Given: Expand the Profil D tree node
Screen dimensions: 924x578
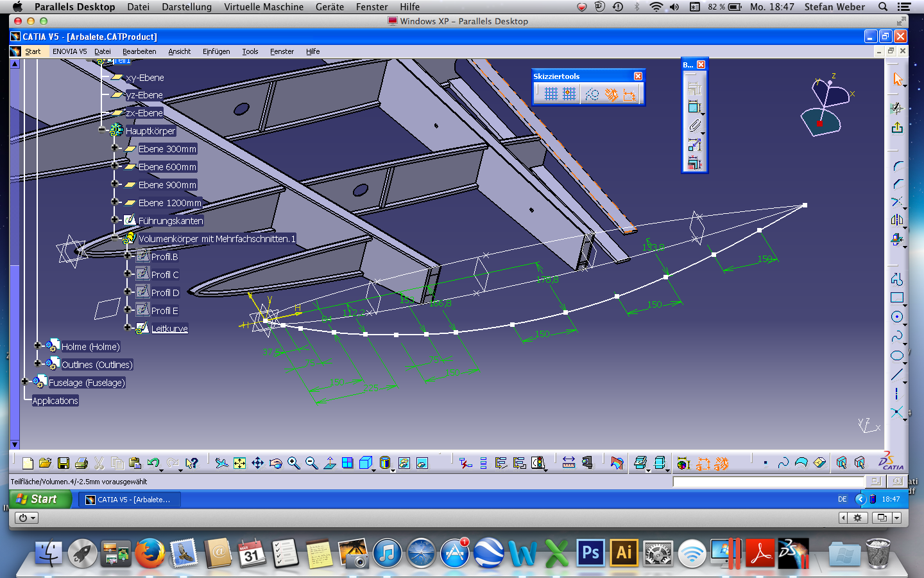Looking at the screenshot, I should (128, 292).
